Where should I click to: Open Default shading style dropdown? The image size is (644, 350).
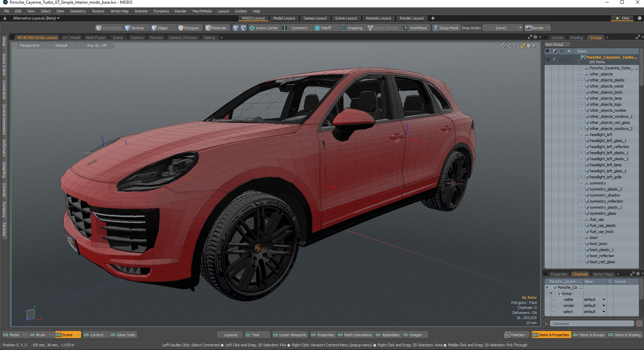point(62,45)
